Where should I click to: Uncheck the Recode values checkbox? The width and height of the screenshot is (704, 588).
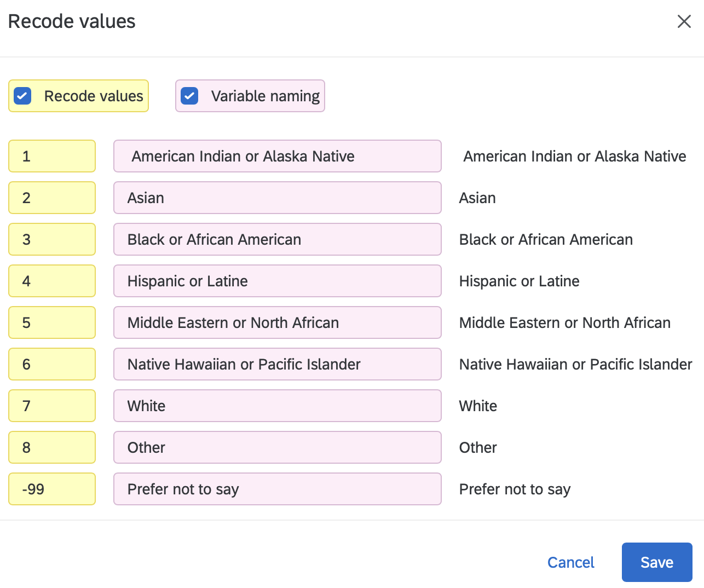[x=22, y=96]
